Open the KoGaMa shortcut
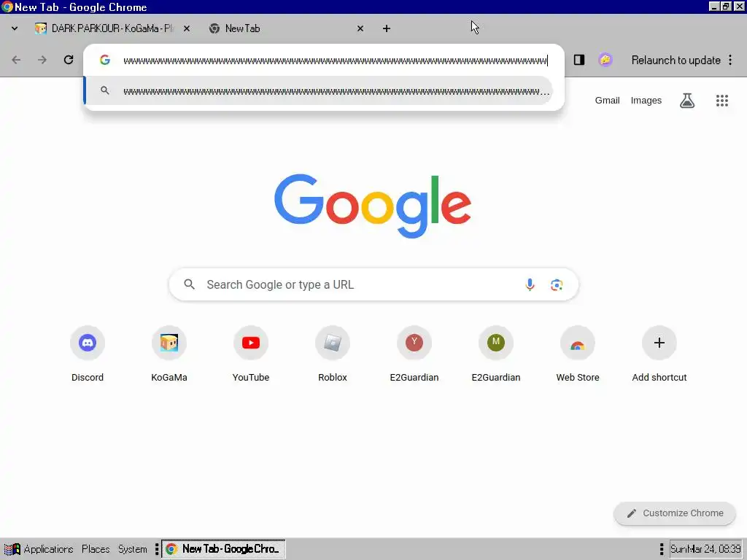Screen dimensions: 747x560 169,354
